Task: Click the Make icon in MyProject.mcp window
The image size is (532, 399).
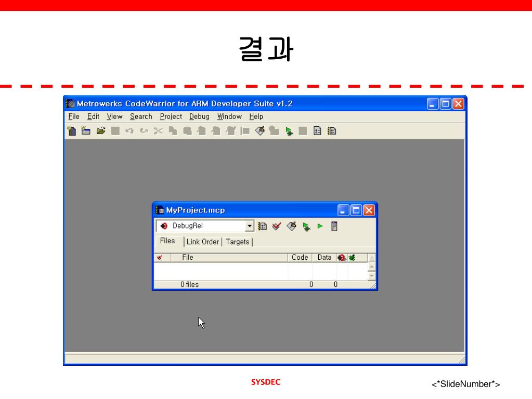Action: 291,226
